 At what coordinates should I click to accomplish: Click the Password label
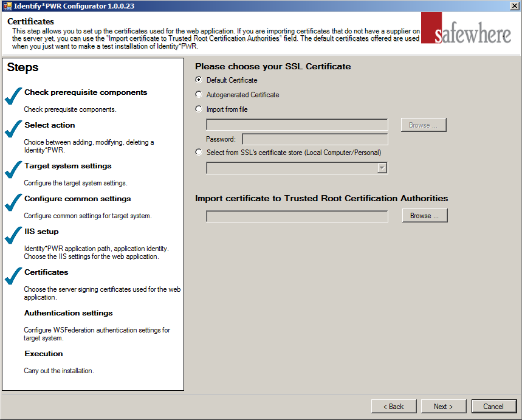click(x=221, y=139)
